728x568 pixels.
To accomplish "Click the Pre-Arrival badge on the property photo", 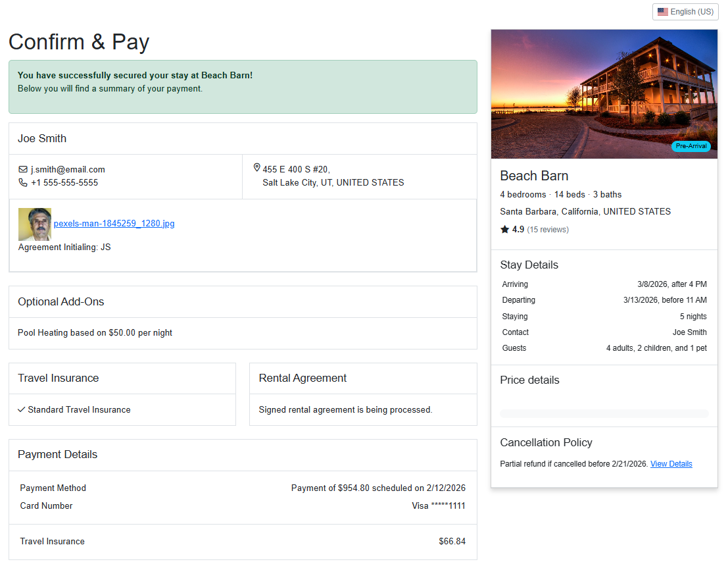I will pyautogui.click(x=691, y=146).
